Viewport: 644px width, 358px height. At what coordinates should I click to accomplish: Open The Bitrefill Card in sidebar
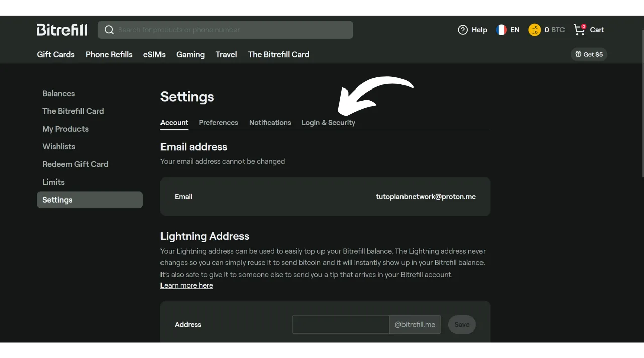coord(73,111)
